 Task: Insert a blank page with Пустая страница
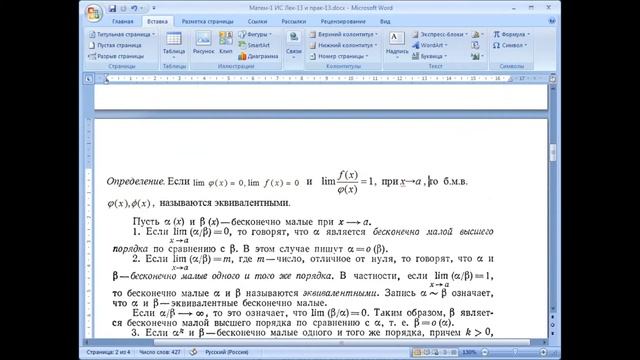pos(115,45)
